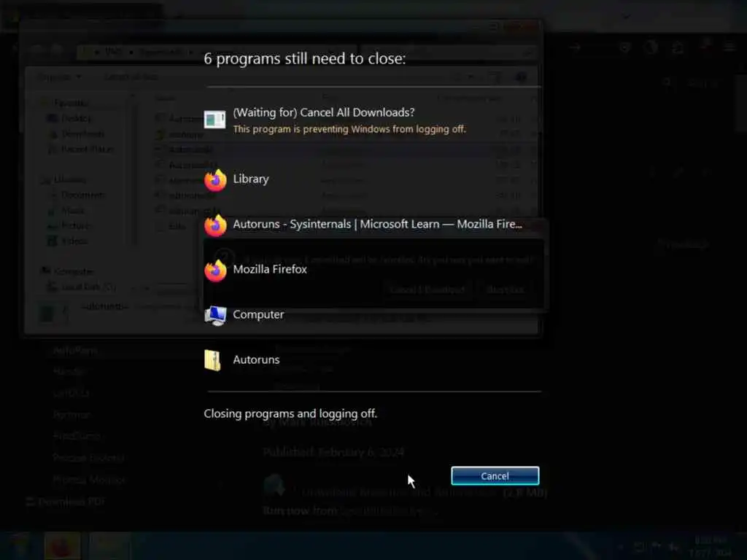Select the Firefox icon beside Mozilla Firefox
This screenshot has width=747, height=560.
(x=215, y=271)
